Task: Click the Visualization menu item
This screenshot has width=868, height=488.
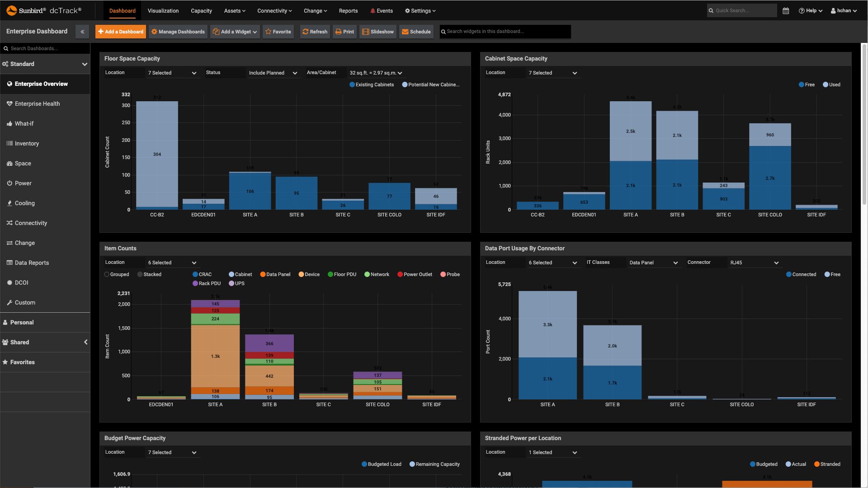Action: click(x=163, y=11)
